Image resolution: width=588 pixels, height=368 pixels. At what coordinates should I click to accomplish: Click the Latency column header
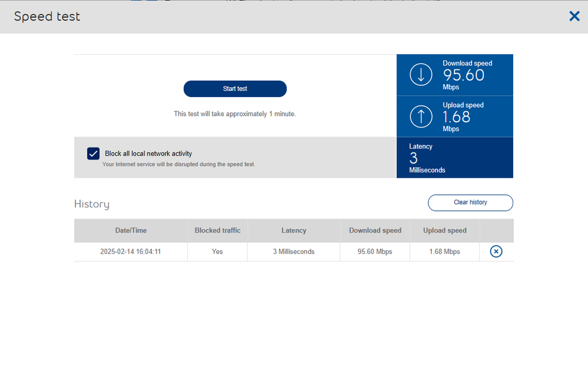[x=294, y=230]
